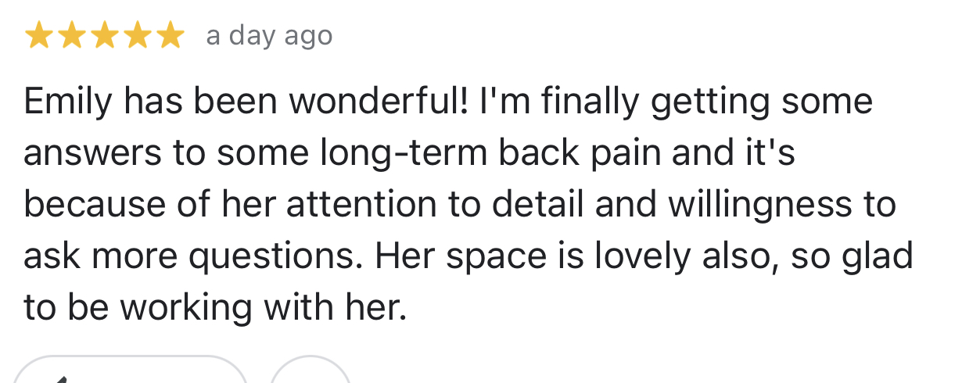980x383 pixels.
Task: Click the word "willingness" in the review
Action: (x=759, y=205)
